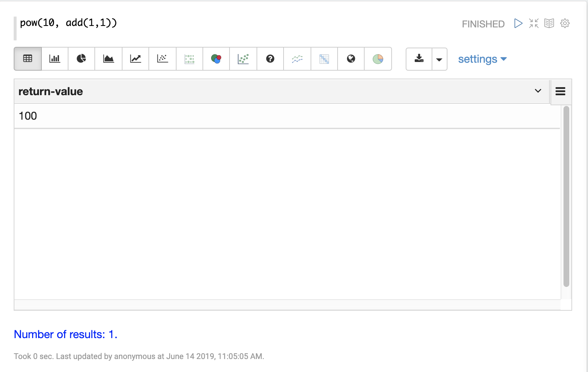Download the result data
Screen dimensions: 588x372
pos(419,59)
